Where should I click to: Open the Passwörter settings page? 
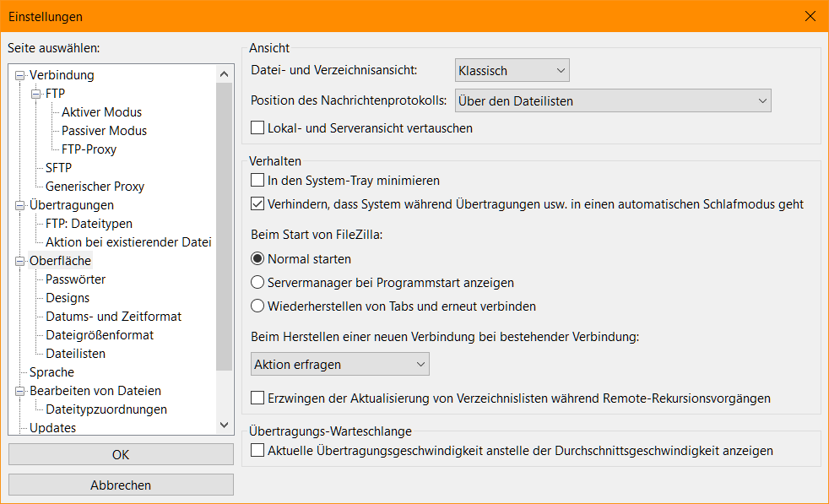(75, 279)
